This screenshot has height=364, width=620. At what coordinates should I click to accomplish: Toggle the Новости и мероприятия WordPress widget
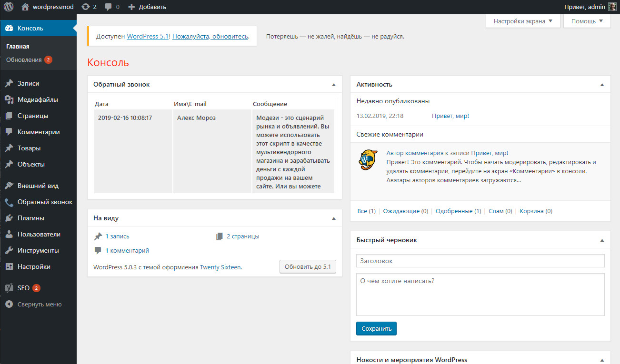pos(602,360)
